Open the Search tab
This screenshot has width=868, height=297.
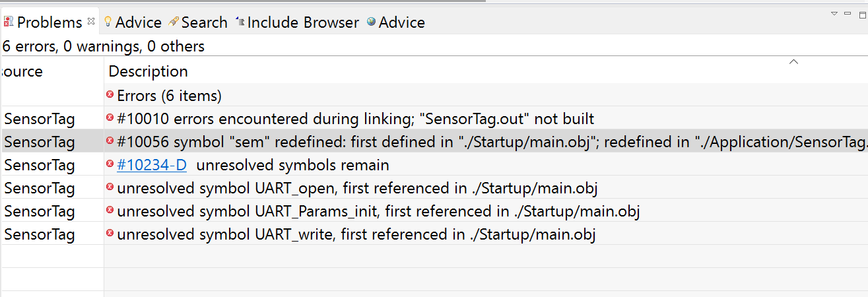point(197,22)
